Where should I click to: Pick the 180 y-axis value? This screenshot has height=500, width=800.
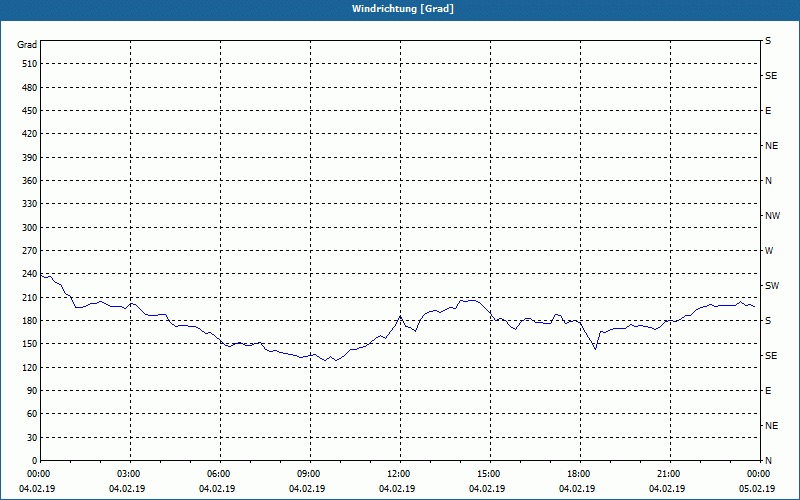30,320
